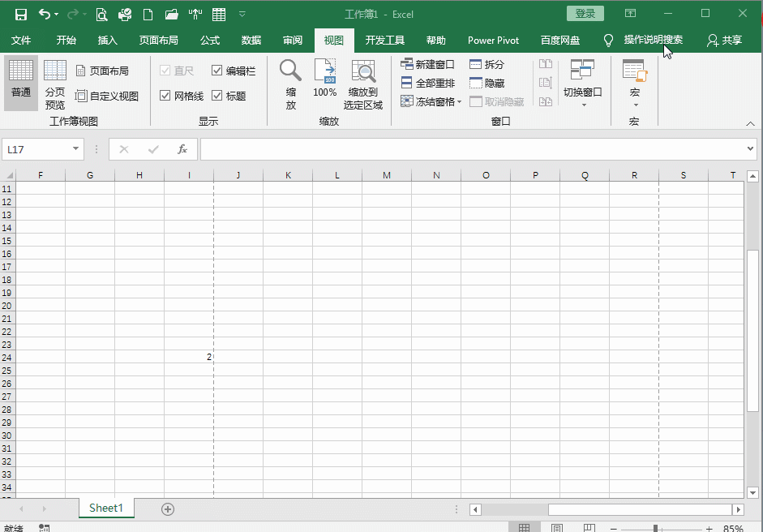Click the select-all corner triangle
This screenshot has width=763, height=532.
pos(8,174)
